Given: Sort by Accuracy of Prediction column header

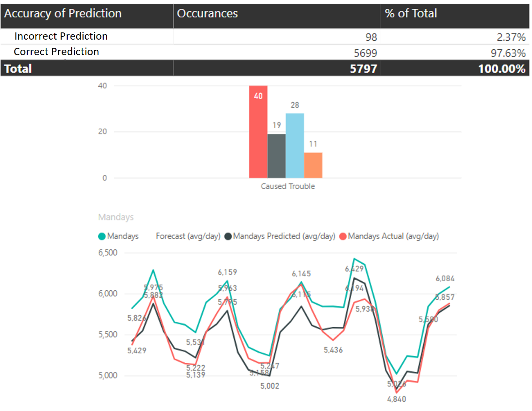Looking at the screenshot, I should tap(63, 14).
